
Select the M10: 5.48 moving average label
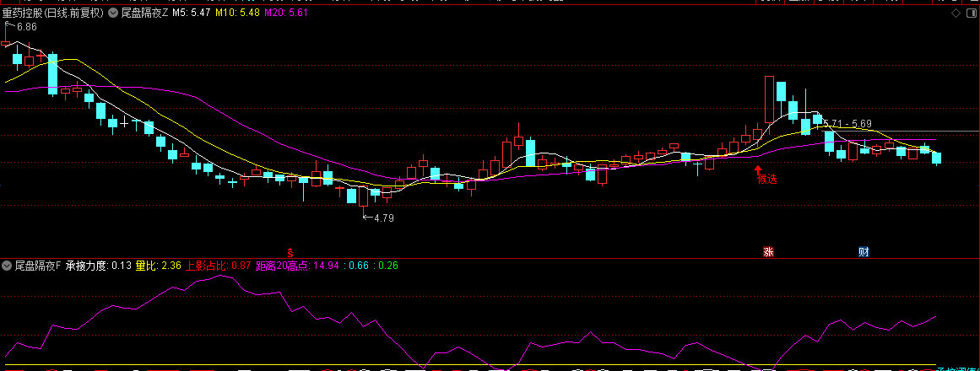click(x=237, y=12)
